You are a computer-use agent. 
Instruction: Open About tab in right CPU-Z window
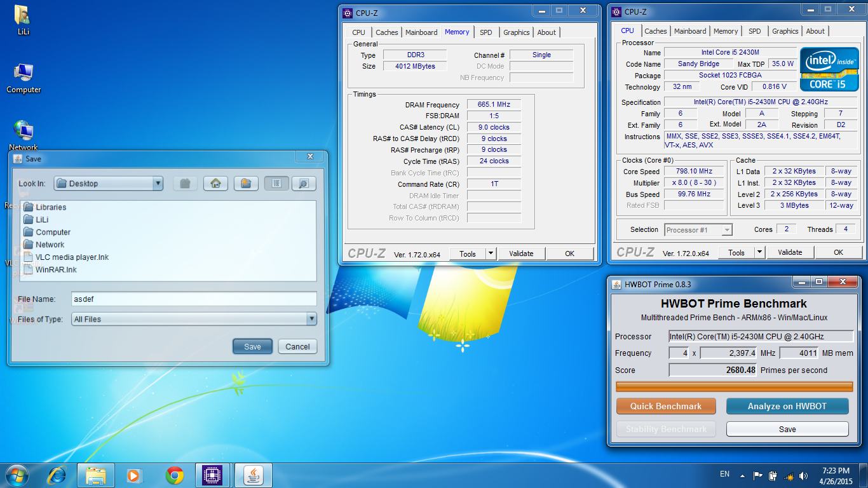pos(815,31)
